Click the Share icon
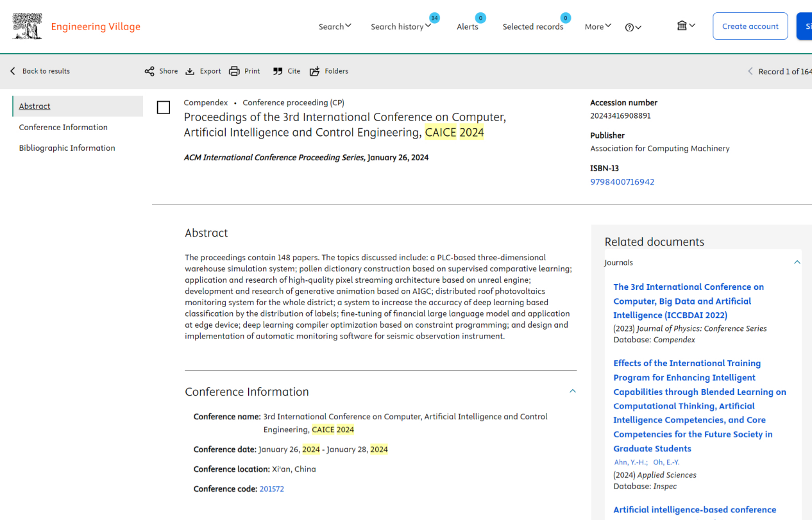The width and height of the screenshot is (812, 520). (x=149, y=71)
